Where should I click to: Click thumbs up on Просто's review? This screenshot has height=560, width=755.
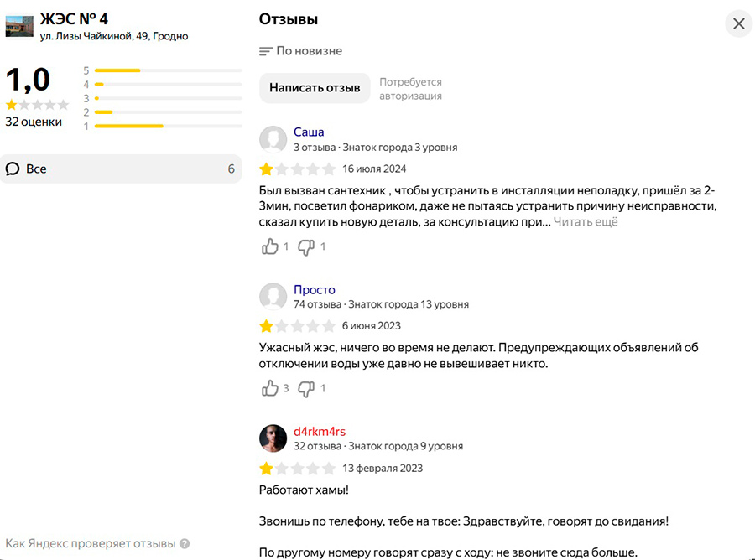tap(269, 388)
